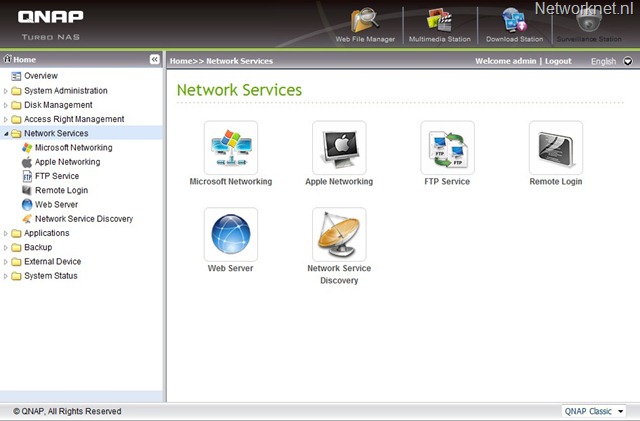The image size is (640, 421).
Task: Select FTP Service in sidebar tree
Action: [57, 176]
